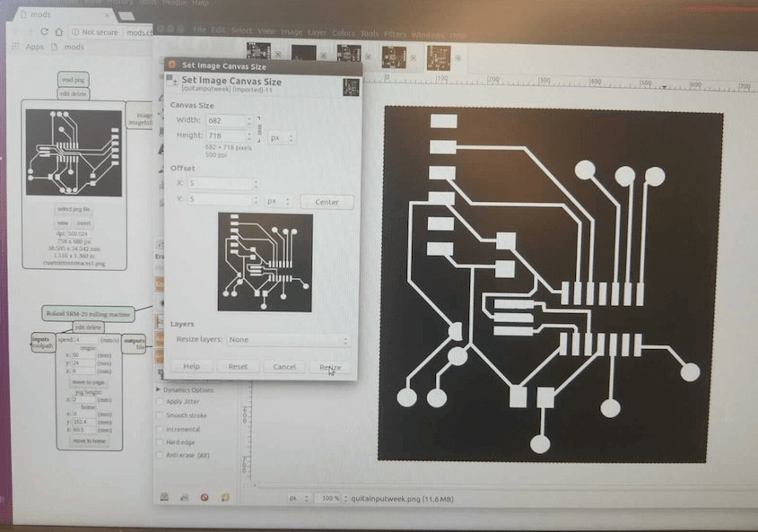Click save tool preset icon
Screen dimensions: 758x532
coord(164,497)
